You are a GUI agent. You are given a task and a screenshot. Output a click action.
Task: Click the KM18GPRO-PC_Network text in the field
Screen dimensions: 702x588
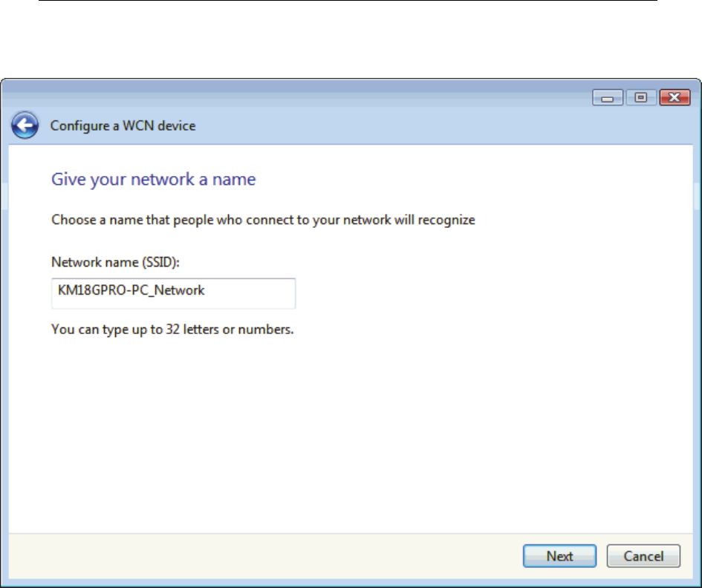[131, 291]
